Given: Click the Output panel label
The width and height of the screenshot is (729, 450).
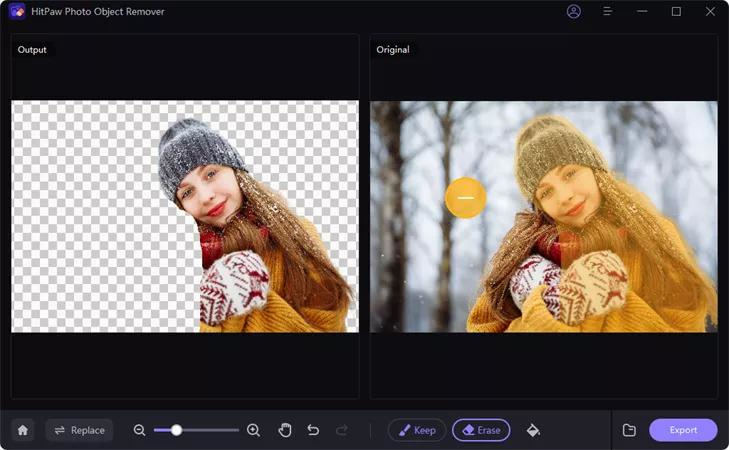Looking at the screenshot, I should [x=32, y=50].
